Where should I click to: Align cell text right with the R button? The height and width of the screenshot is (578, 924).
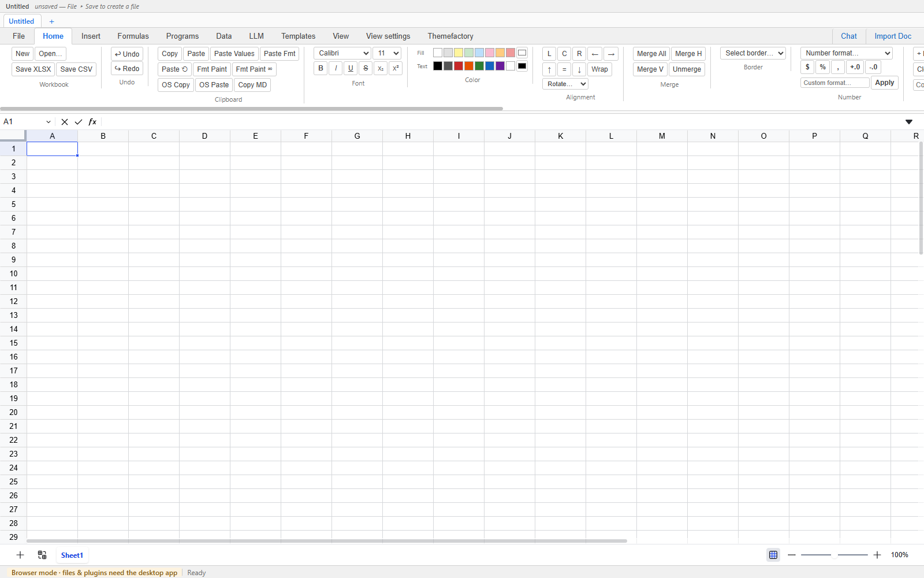click(x=579, y=54)
